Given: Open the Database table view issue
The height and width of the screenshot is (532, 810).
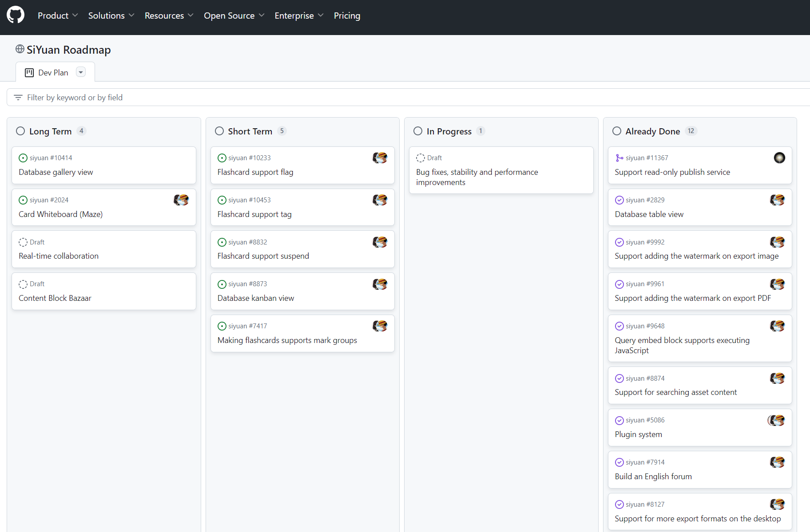Looking at the screenshot, I should (x=649, y=214).
